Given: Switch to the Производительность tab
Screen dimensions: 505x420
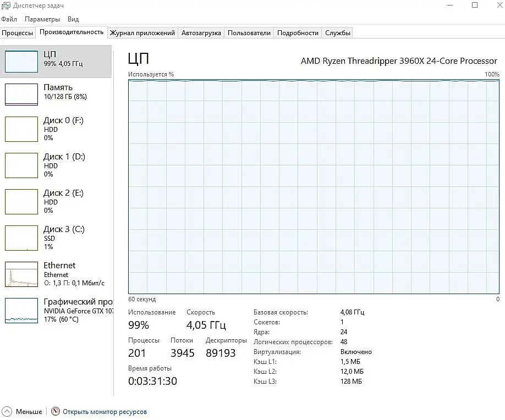Looking at the screenshot, I should coord(72,32).
